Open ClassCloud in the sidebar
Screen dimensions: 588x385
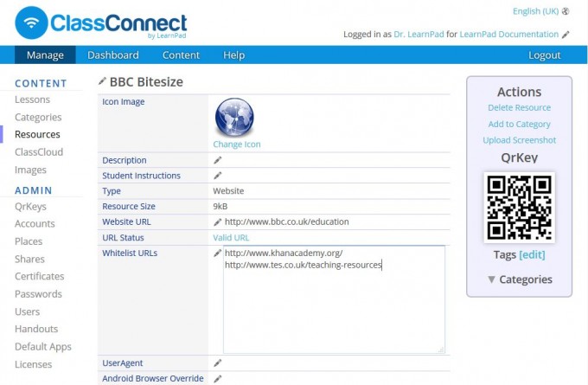coord(39,152)
